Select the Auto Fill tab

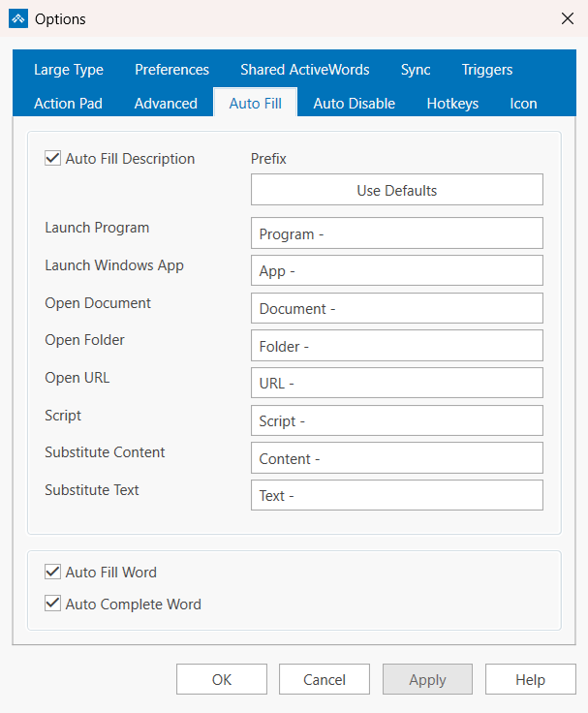pos(255,103)
